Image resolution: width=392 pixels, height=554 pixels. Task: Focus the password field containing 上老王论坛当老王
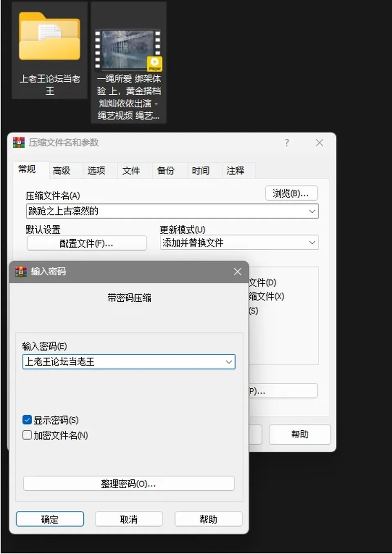pos(129,362)
